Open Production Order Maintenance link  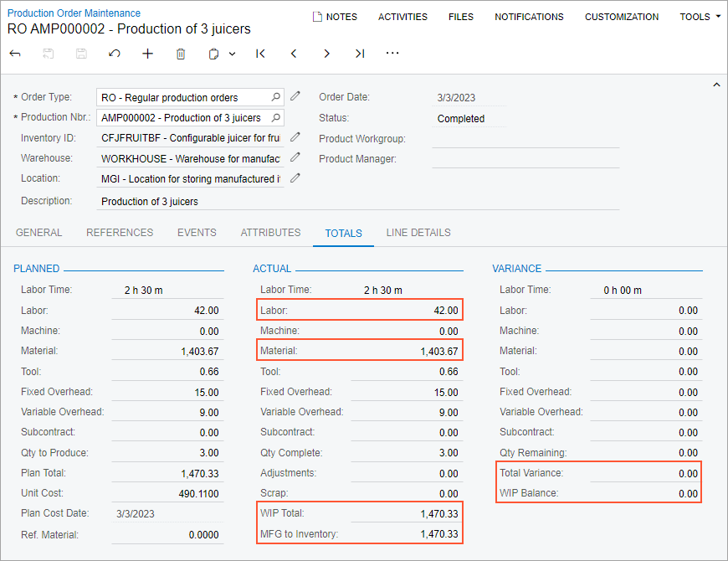click(74, 13)
